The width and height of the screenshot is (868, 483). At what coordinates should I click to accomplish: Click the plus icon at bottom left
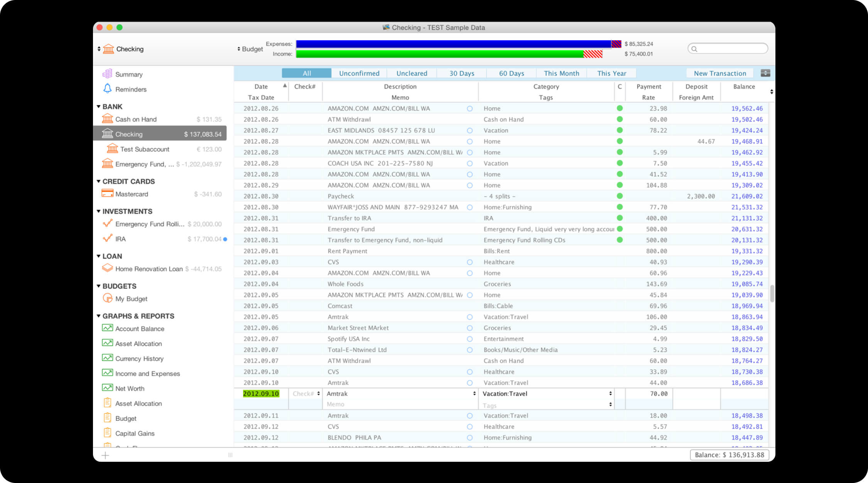pyautogui.click(x=105, y=455)
